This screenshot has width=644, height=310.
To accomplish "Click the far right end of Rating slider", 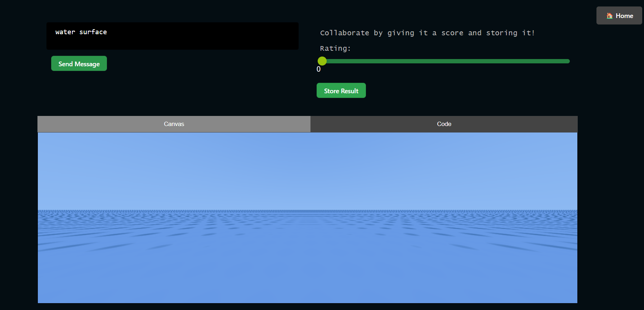I will click(x=567, y=62).
